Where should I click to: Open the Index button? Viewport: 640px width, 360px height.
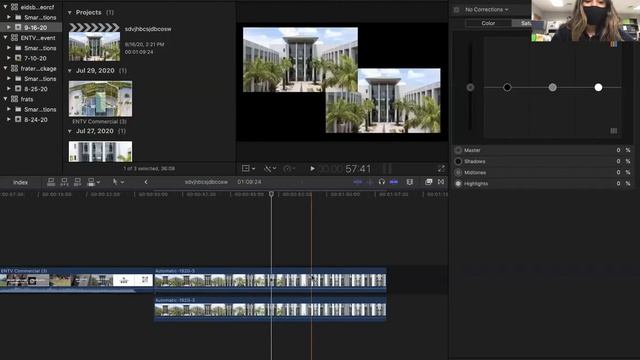point(20,182)
